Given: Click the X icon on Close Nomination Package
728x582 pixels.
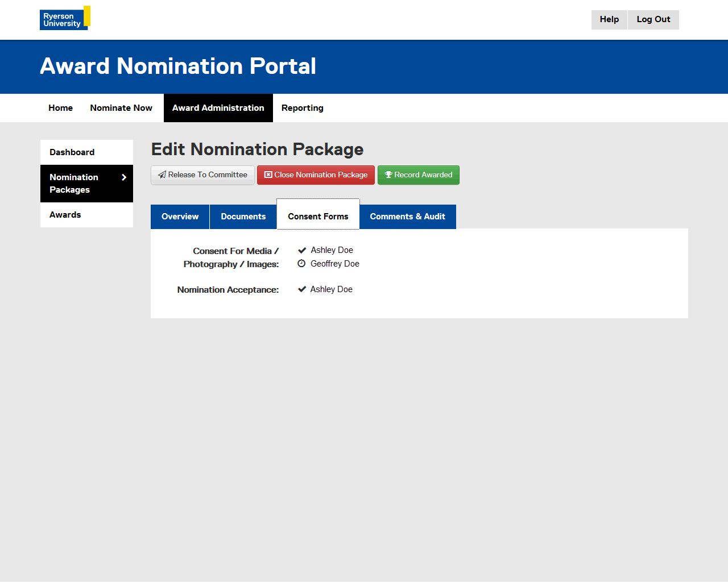Looking at the screenshot, I should coord(268,175).
